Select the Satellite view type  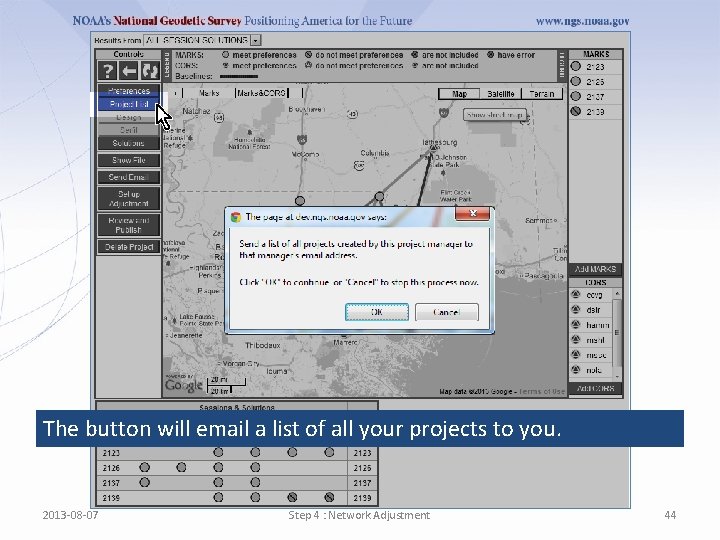tap(501, 94)
